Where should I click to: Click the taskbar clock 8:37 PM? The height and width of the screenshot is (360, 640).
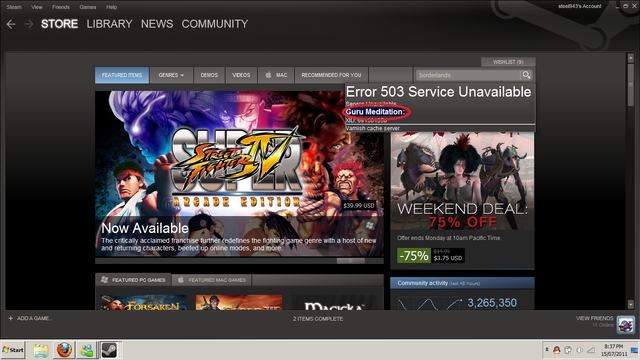point(614,350)
